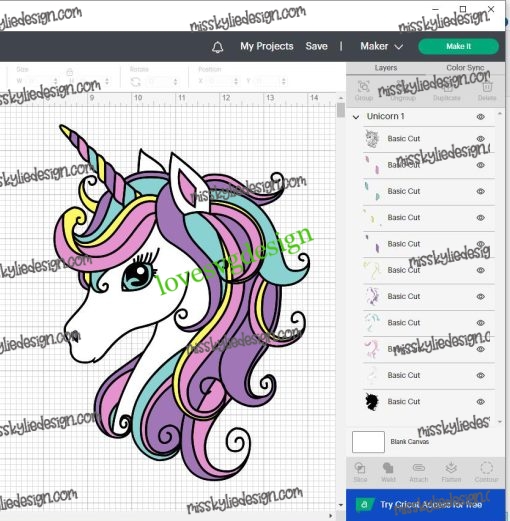This screenshot has height=521, width=510.
Task: Click the Group icon in Layers panel
Action: coord(364,90)
